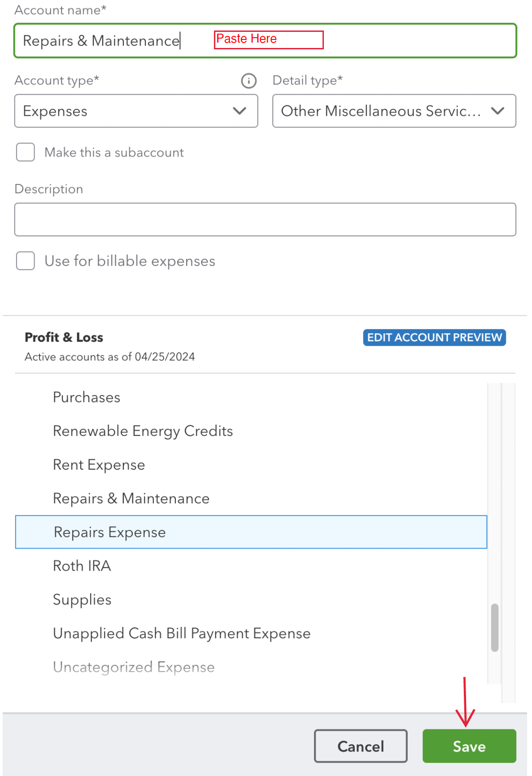
Task: Enable Make this a subaccount
Action: [25, 153]
